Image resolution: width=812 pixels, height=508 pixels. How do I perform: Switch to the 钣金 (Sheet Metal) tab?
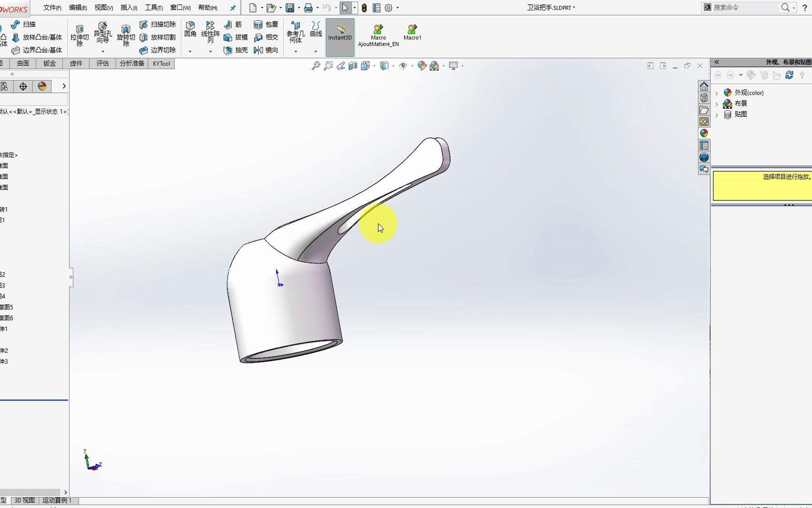[x=49, y=63]
